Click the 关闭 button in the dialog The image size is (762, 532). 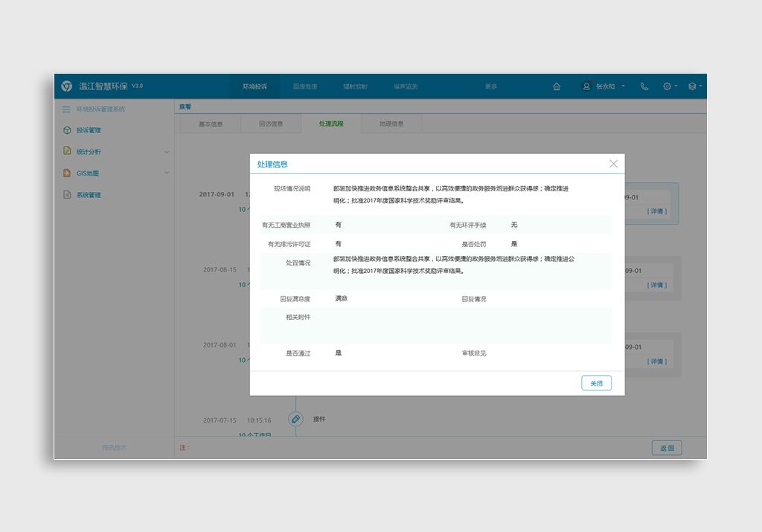pyautogui.click(x=596, y=383)
